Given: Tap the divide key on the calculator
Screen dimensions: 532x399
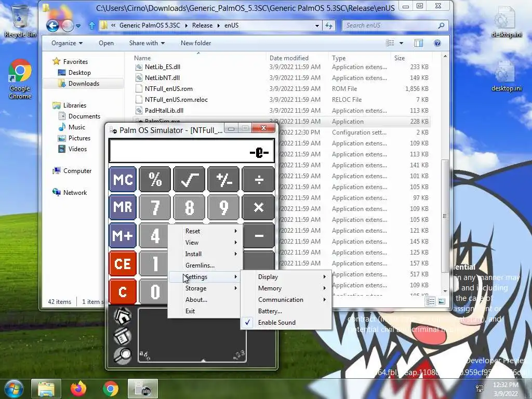Looking at the screenshot, I should (259, 179).
